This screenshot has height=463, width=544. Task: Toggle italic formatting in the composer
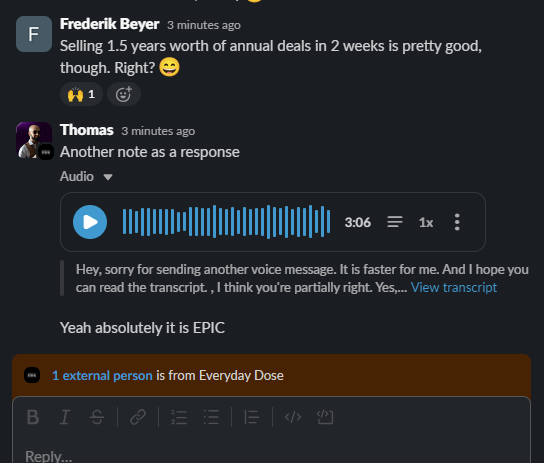[x=65, y=417]
